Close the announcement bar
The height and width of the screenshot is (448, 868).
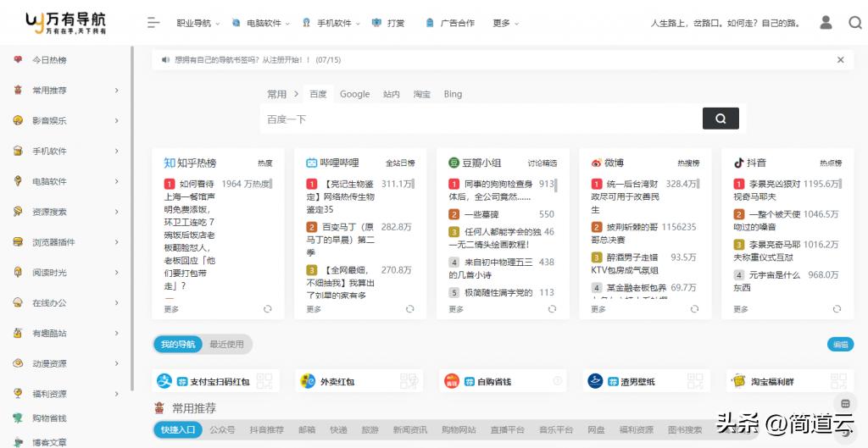click(x=840, y=60)
